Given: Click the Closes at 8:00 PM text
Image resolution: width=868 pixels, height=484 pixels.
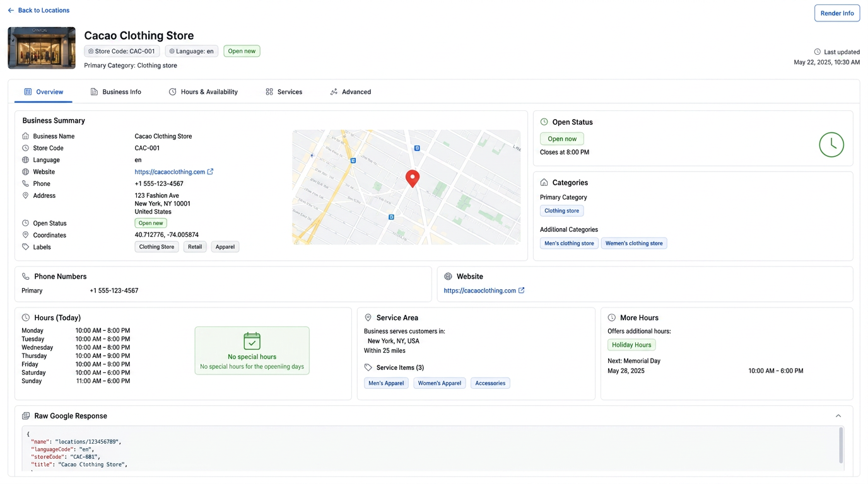Looking at the screenshot, I should 565,153.
